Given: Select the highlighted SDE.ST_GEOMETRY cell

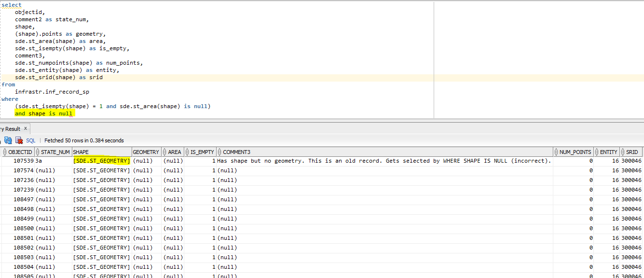Looking at the screenshot, I should tap(101, 161).
